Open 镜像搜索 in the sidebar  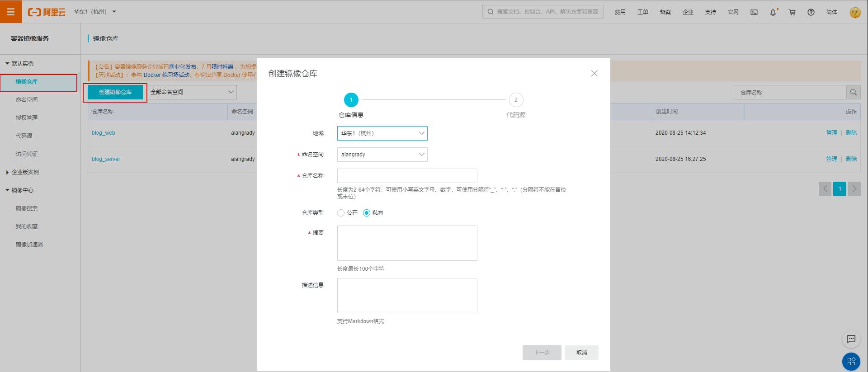(x=27, y=208)
